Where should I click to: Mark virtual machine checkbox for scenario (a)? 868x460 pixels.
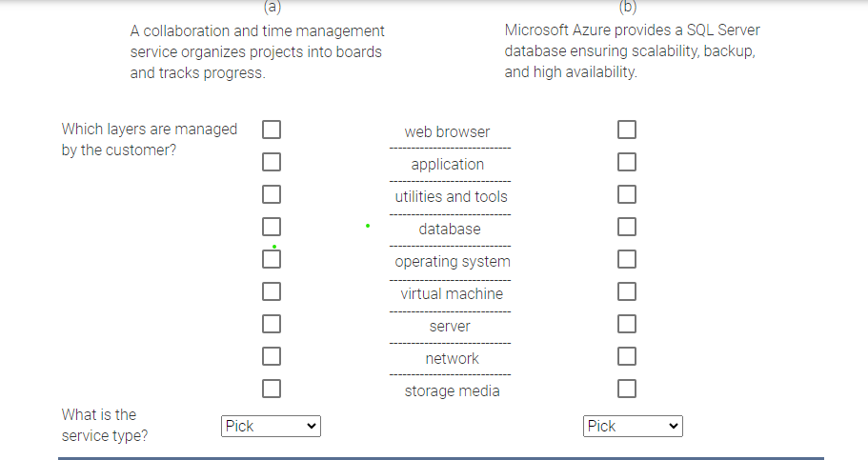[x=272, y=291]
